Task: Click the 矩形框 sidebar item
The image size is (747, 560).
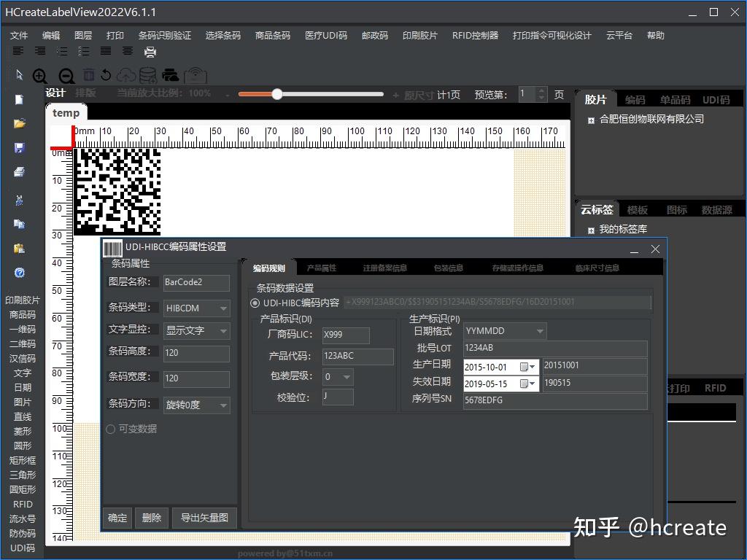Action: click(23, 461)
